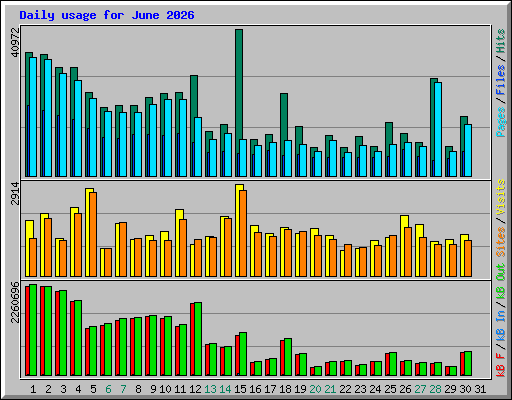Click the orange sites bar for day 6
This screenshot has width=512, height=400.
[108, 262]
